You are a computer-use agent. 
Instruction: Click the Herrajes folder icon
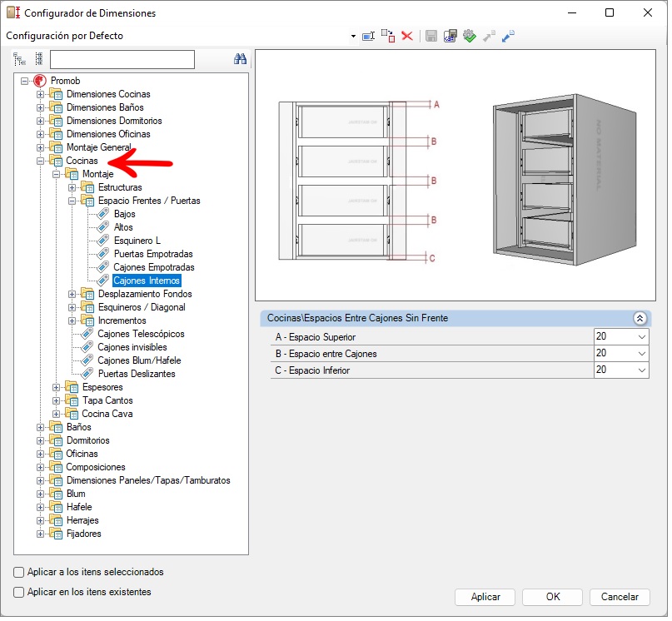(x=56, y=520)
